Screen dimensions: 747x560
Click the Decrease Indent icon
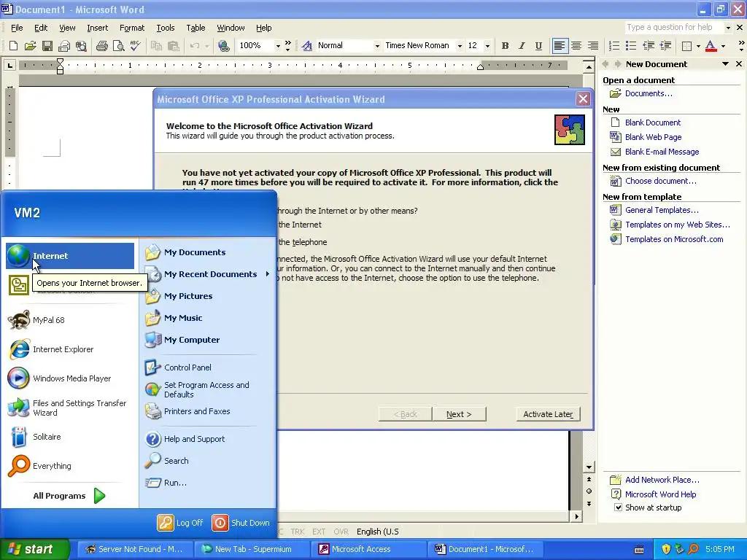[x=649, y=46]
